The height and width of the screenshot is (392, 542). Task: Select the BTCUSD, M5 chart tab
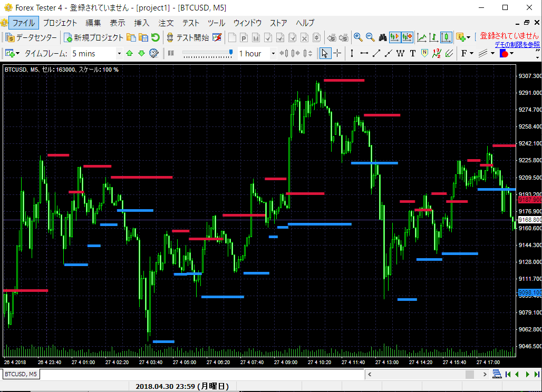point(21,374)
